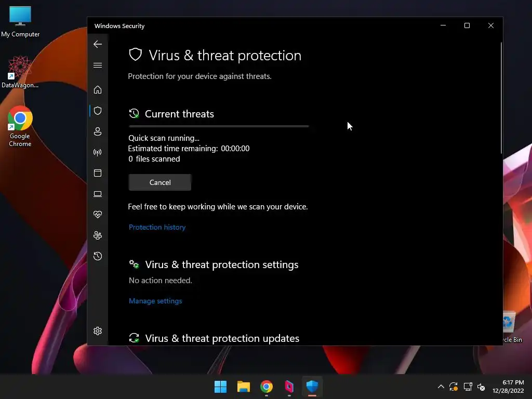Open the Protection history link
Viewport: 532px width, 399px height.
click(157, 227)
